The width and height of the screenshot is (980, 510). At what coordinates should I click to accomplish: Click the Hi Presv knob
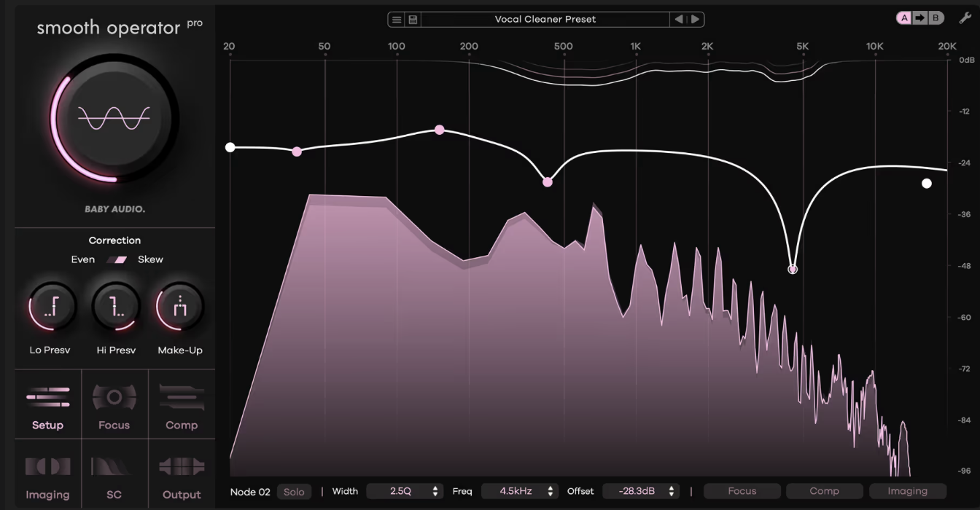click(116, 307)
